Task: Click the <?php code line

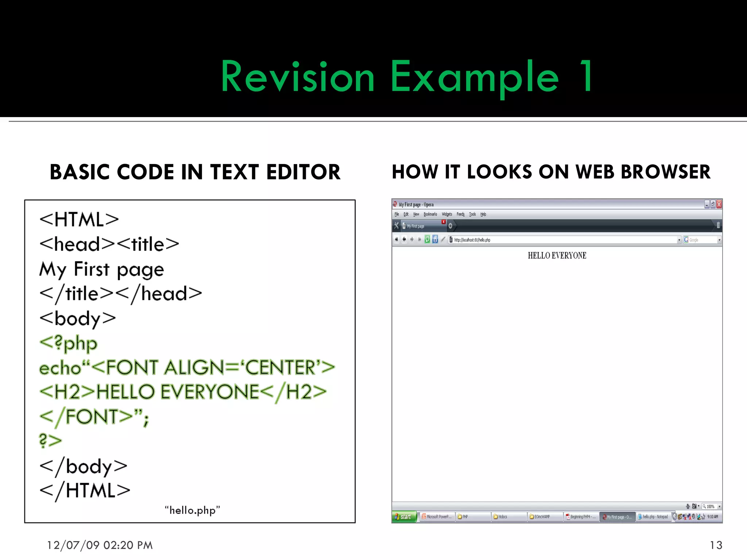Action: click(69, 343)
